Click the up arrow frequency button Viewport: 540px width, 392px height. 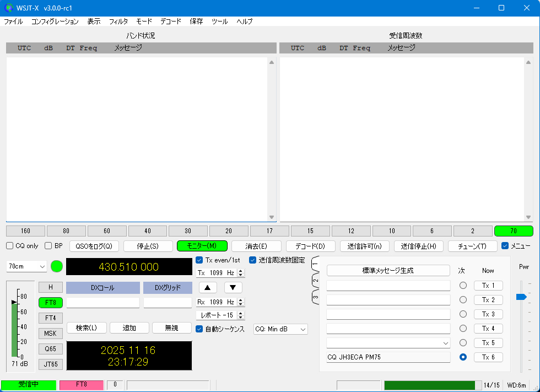(x=208, y=287)
